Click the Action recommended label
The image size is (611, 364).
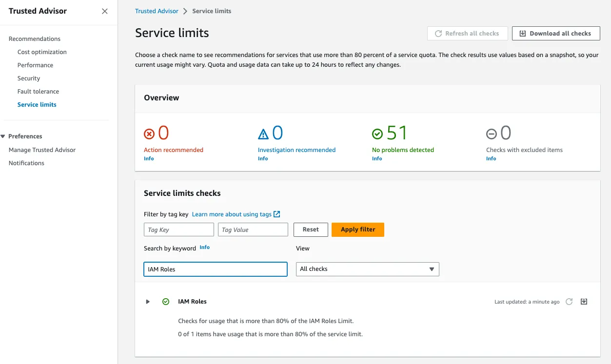pos(174,150)
